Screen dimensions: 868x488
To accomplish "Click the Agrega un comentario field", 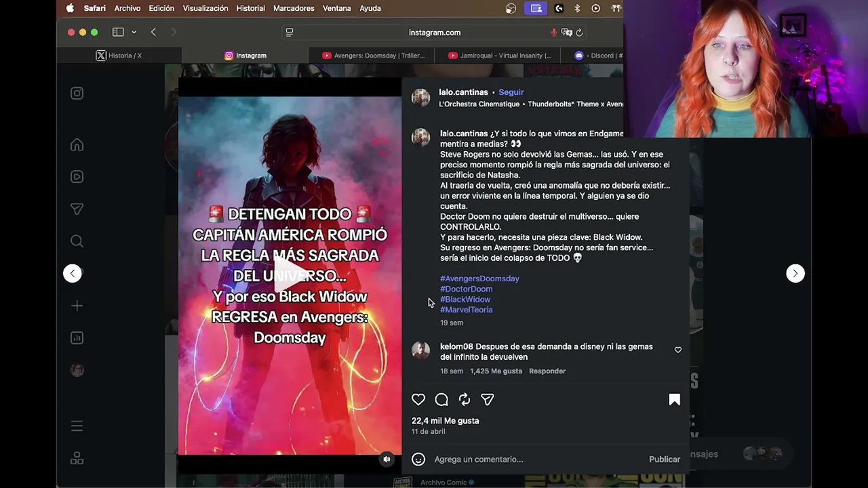I will click(537, 459).
